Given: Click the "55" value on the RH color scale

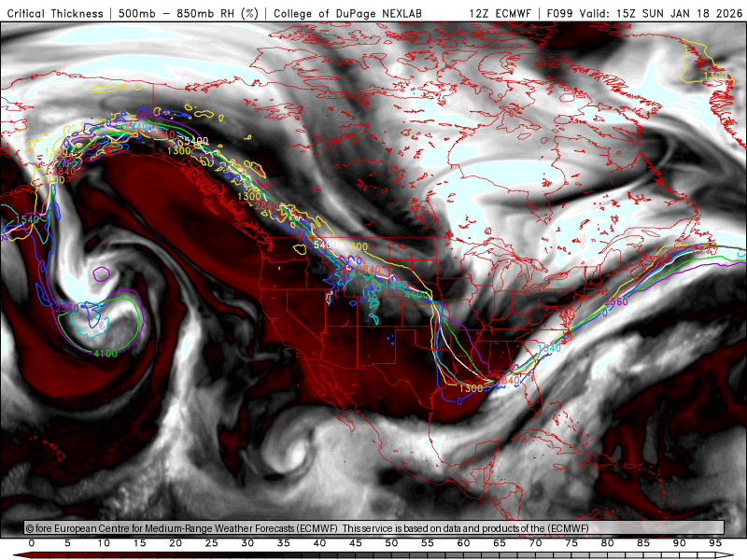Looking at the screenshot, I should tap(428, 543).
